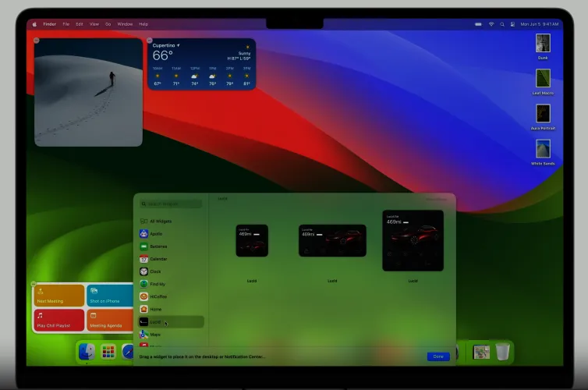Select Maps in the widget sidebar
The image size is (588, 390).
click(x=154, y=334)
